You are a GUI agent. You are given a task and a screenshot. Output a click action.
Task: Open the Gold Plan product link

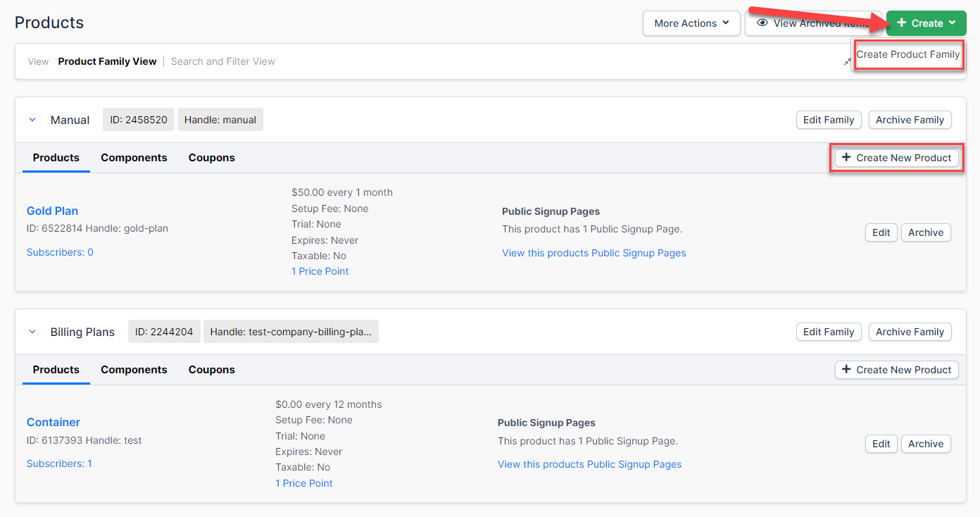pos(52,211)
